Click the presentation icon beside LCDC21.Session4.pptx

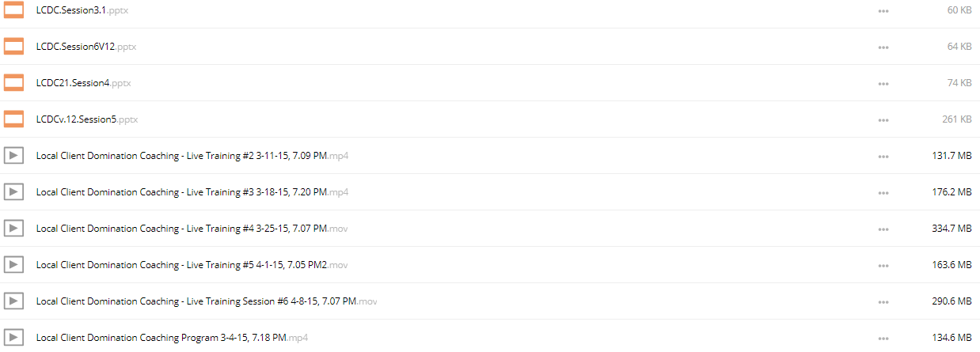[13, 83]
